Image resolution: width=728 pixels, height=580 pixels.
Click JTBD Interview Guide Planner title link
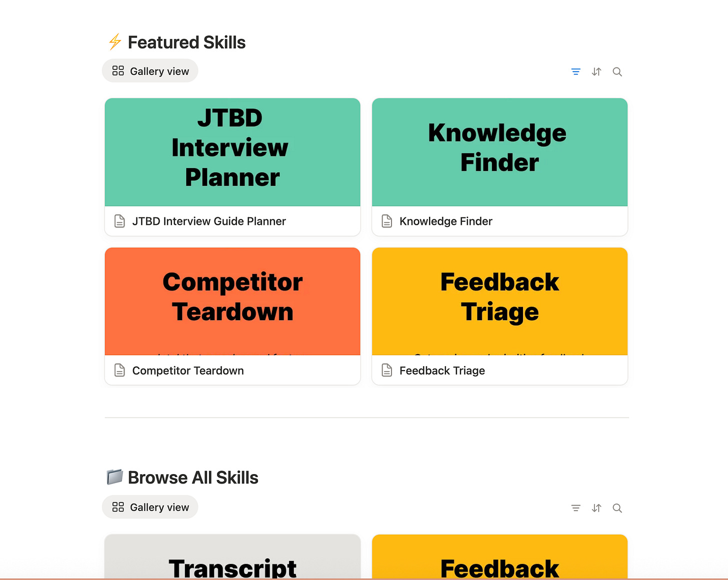pos(209,221)
